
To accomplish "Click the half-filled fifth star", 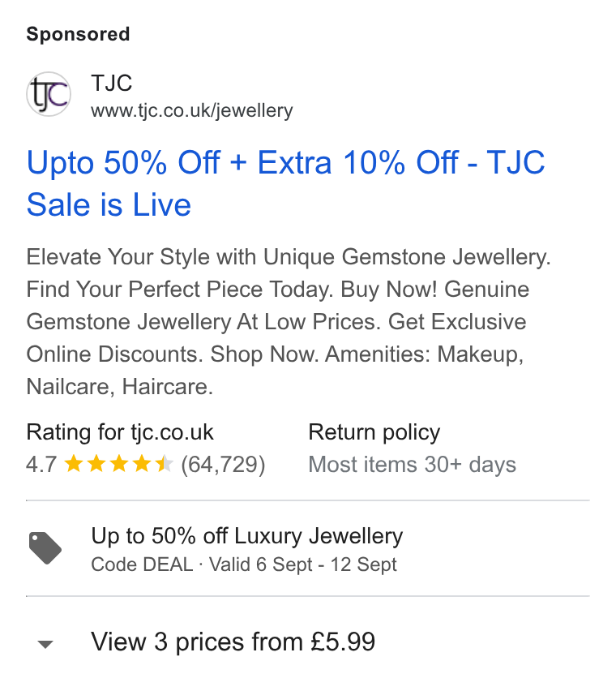I will point(165,464).
